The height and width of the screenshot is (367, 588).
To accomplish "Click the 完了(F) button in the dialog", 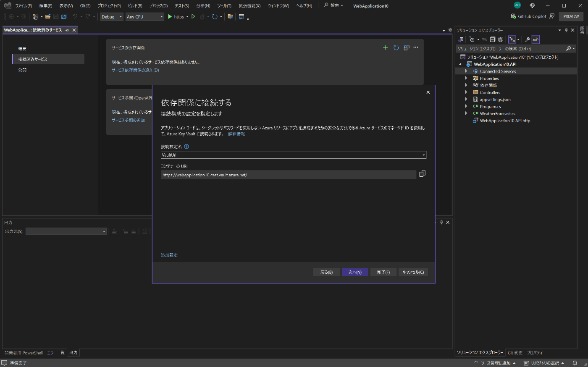I will tap(383, 272).
